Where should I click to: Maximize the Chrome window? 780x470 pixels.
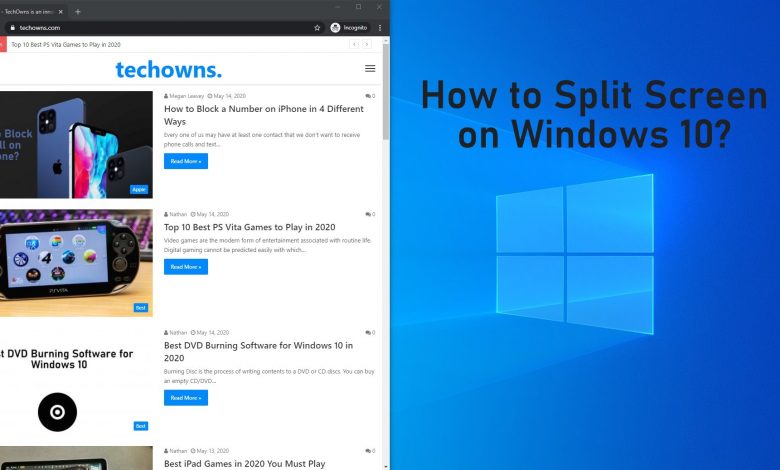pos(359,7)
